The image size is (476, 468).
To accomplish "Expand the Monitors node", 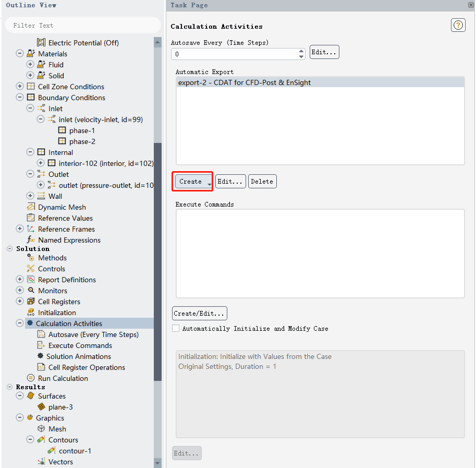I will pyautogui.click(x=20, y=290).
